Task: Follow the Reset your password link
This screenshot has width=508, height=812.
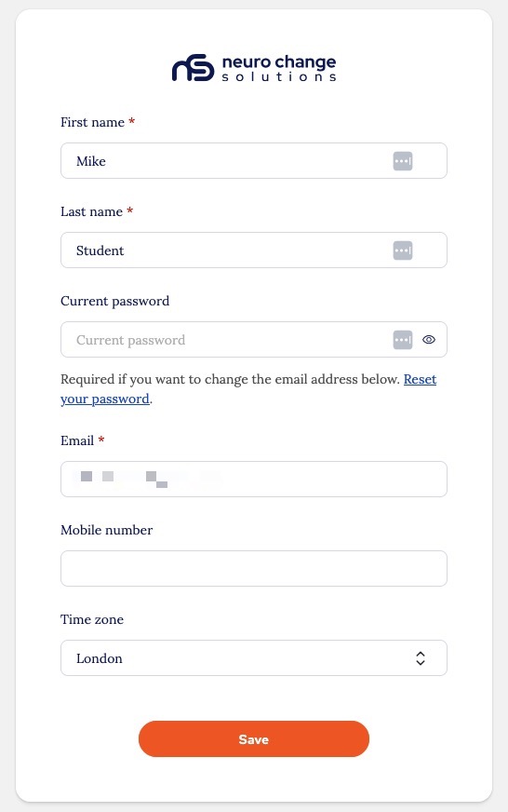Action: click(x=248, y=389)
